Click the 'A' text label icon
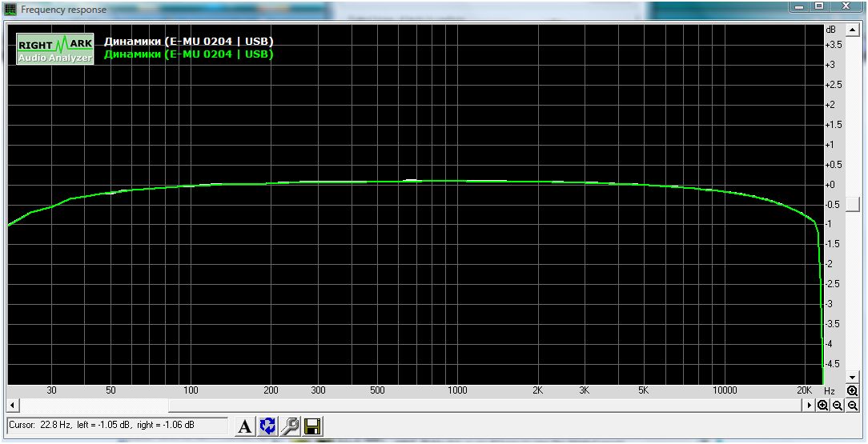Screen dimensions: 868x444 pyautogui.click(x=245, y=426)
